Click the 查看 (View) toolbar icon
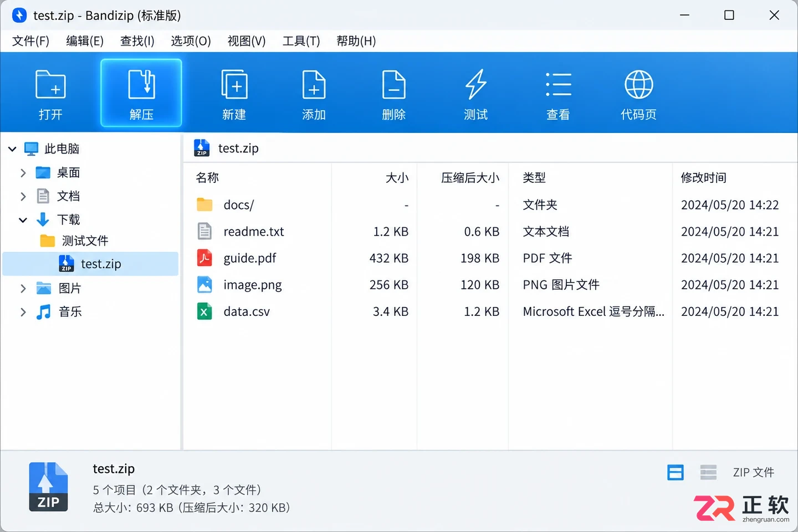Screen dimensions: 798x532 [x=558, y=84]
